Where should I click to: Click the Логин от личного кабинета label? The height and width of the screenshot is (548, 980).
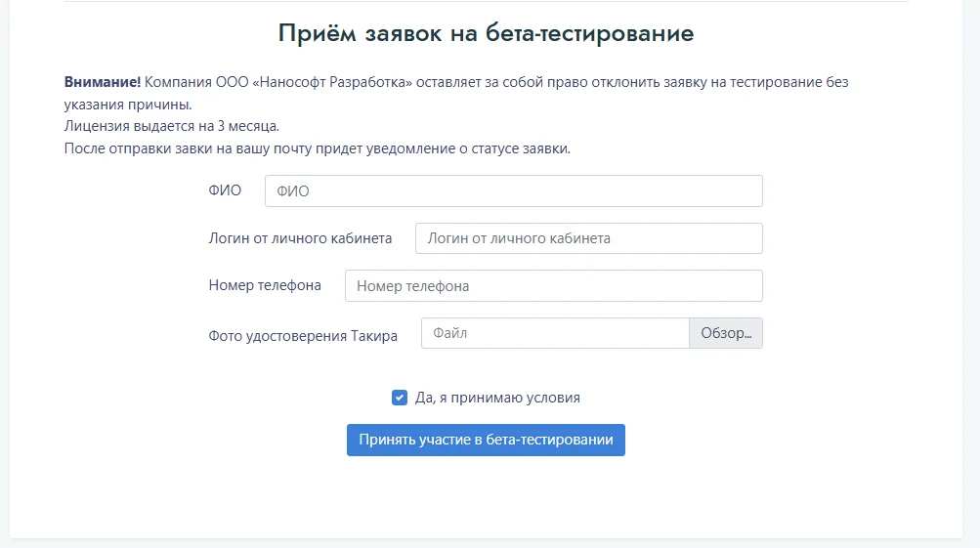coord(301,238)
